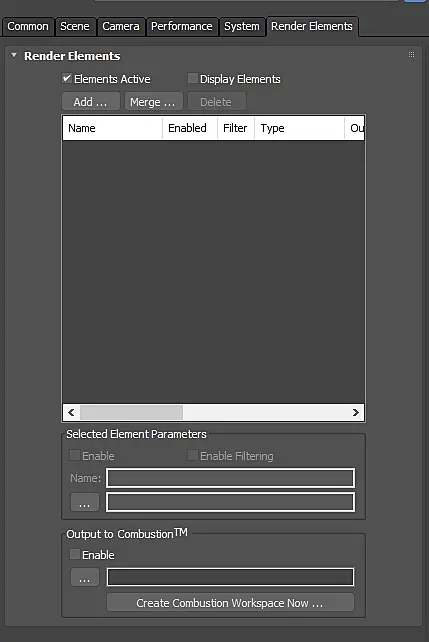
Task: Open the Performance tab
Action: (x=182, y=27)
